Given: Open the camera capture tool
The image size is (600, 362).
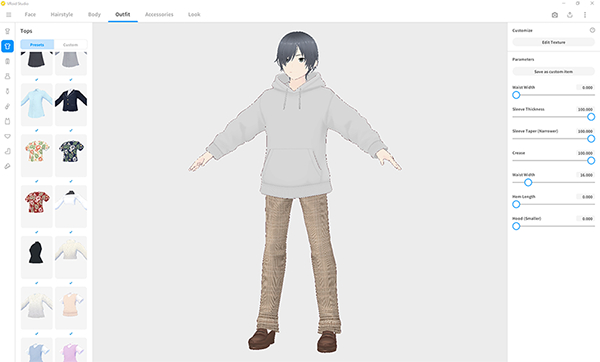Looking at the screenshot, I should click(554, 15).
